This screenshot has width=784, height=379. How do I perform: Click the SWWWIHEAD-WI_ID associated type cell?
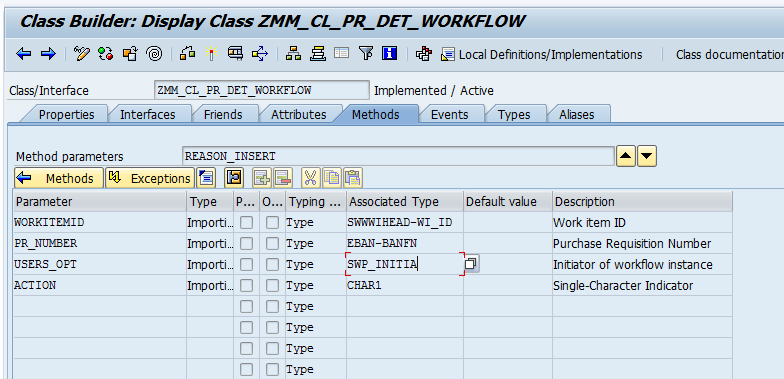[404, 222]
